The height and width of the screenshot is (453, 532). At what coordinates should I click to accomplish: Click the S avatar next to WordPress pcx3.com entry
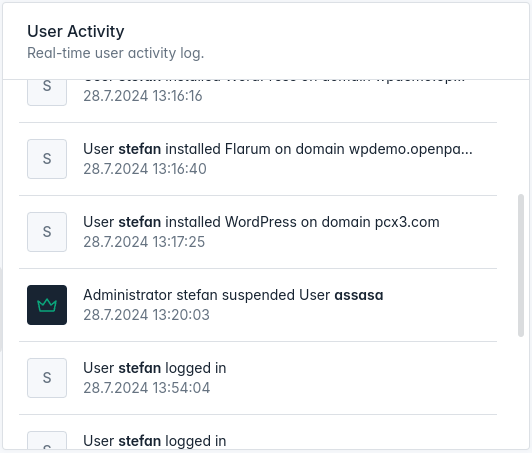point(47,232)
